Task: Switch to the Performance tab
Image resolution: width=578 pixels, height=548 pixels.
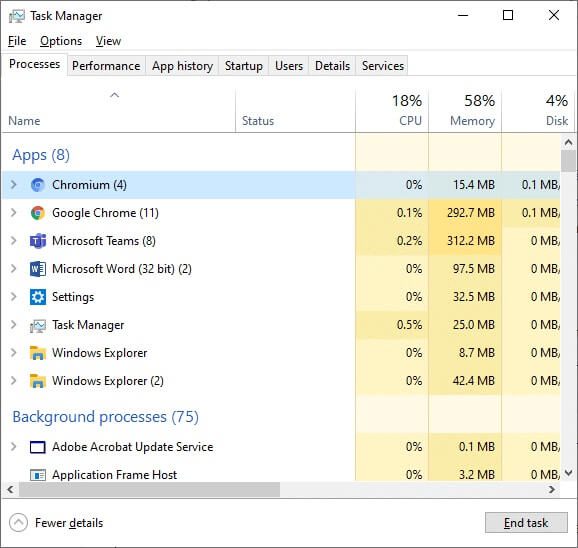Action: 106,66
